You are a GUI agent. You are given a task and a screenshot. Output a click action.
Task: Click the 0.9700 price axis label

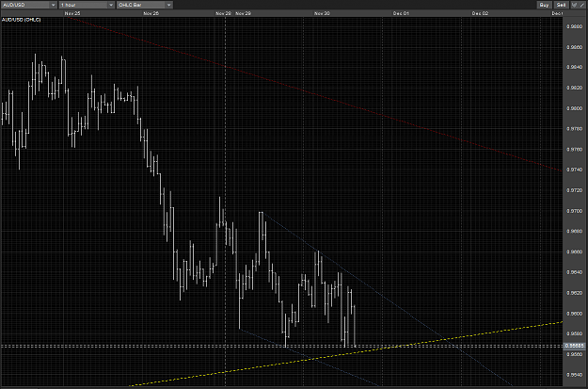click(x=575, y=211)
